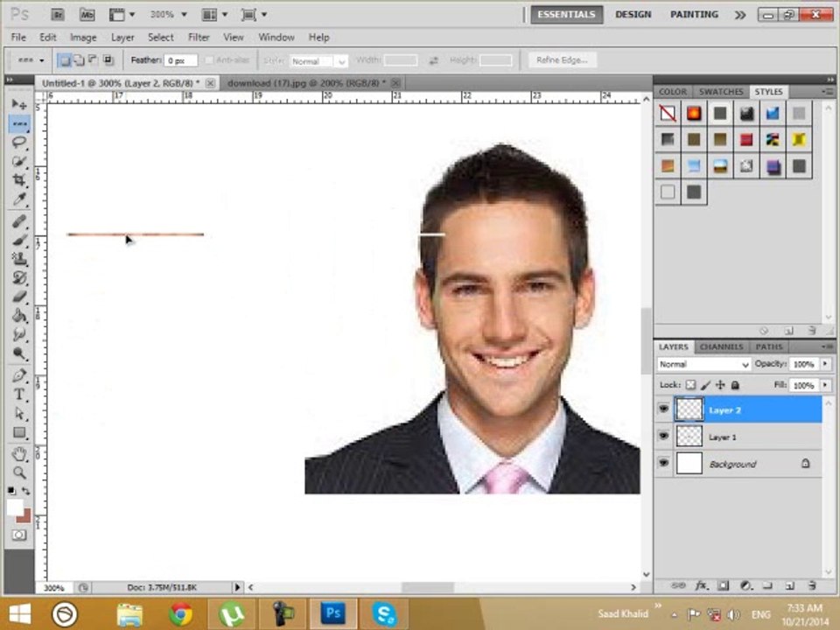Switch to download (17).jpg document tab
The image size is (840, 630).
(306, 83)
